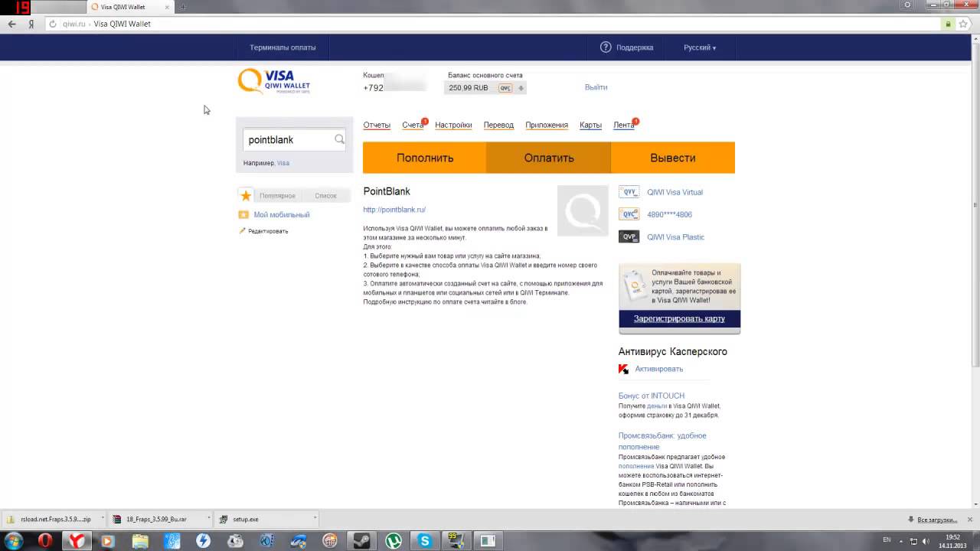
Task: Open the Поддержка link
Action: [x=635, y=47]
